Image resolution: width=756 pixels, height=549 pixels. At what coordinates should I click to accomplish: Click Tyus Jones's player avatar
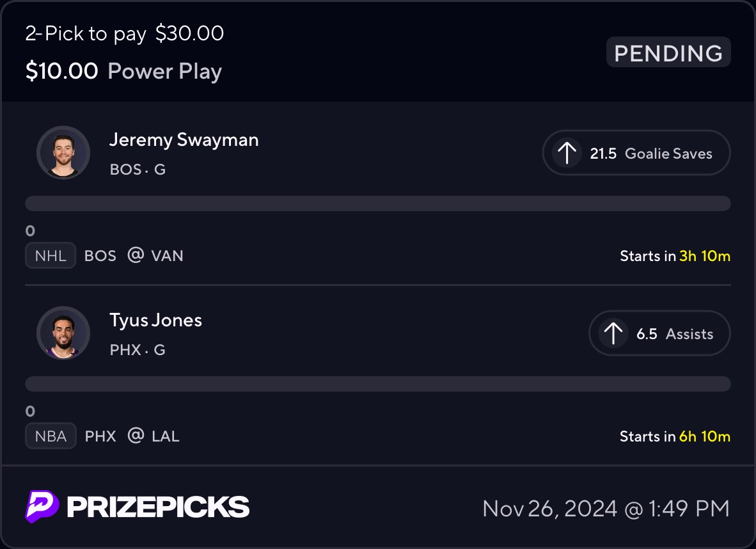point(63,333)
